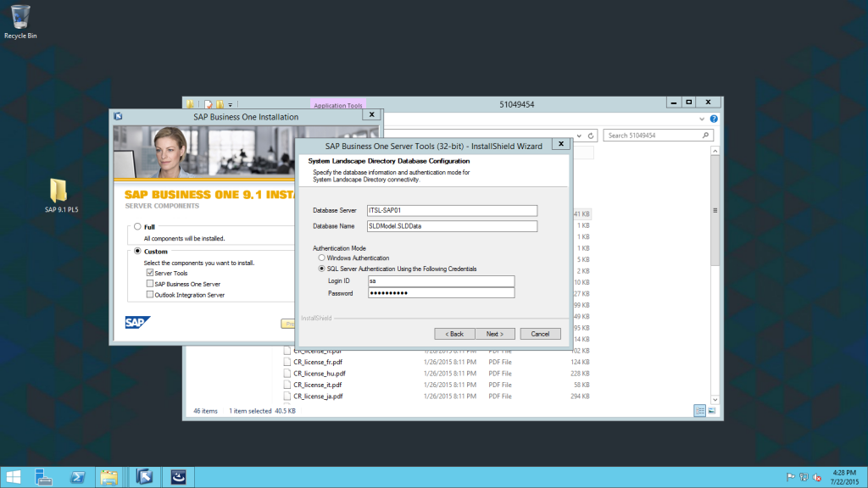Open Explorer window folder icon menu
Viewport: 868px width, 488px height.
pos(191,104)
